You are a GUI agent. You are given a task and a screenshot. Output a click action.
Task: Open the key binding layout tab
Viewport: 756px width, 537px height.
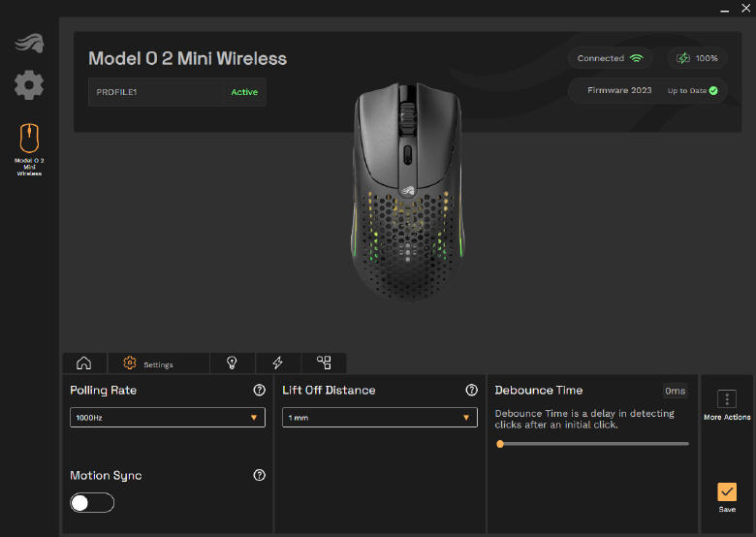pyautogui.click(x=324, y=363)
